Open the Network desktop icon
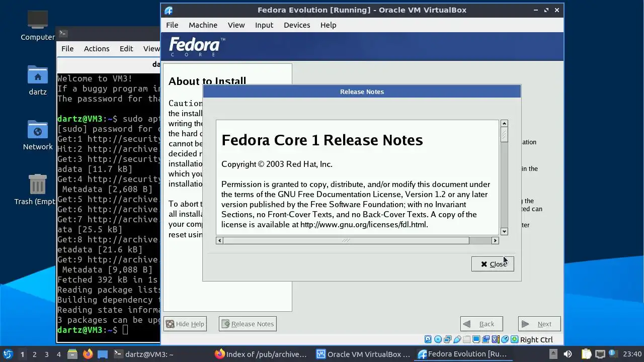644x362 pixels. pos(38,135)
